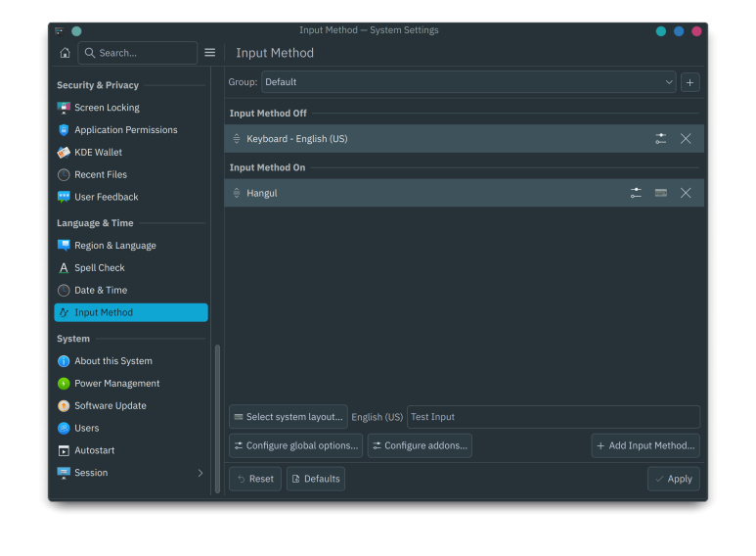Click the Reset button
Screen dimensions: 756x556
coord(255,479)
